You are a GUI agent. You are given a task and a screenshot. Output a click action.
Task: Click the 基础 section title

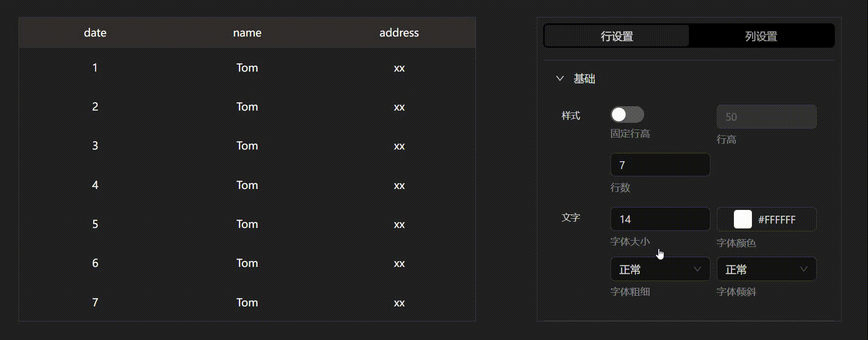[584, 79]
